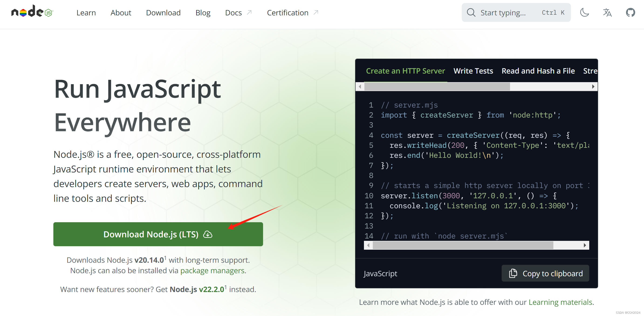Select Read and Hash a File tab
The height and width of the screenshot is (316, 644).
pos(538,71)
